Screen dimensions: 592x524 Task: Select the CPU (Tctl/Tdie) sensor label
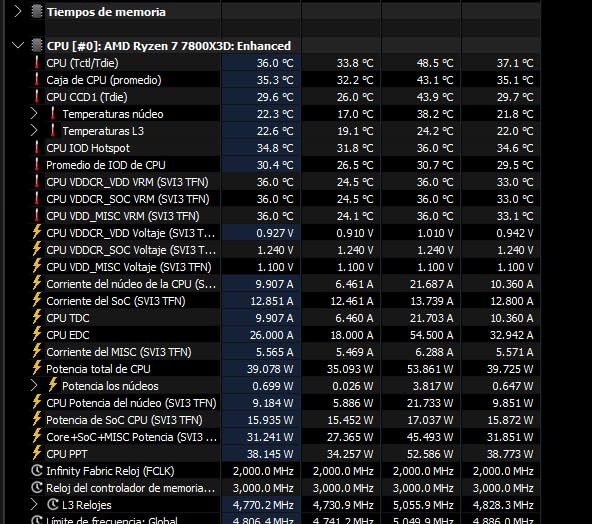(82, 63)
